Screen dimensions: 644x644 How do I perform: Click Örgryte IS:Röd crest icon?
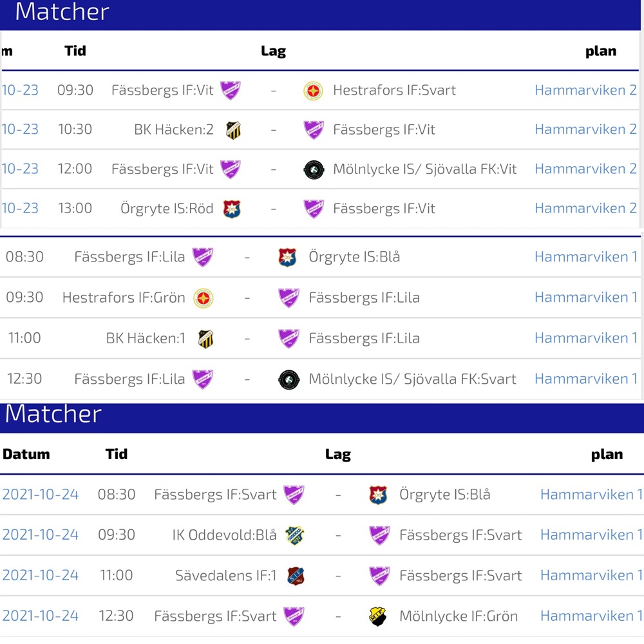coord(232,209)
